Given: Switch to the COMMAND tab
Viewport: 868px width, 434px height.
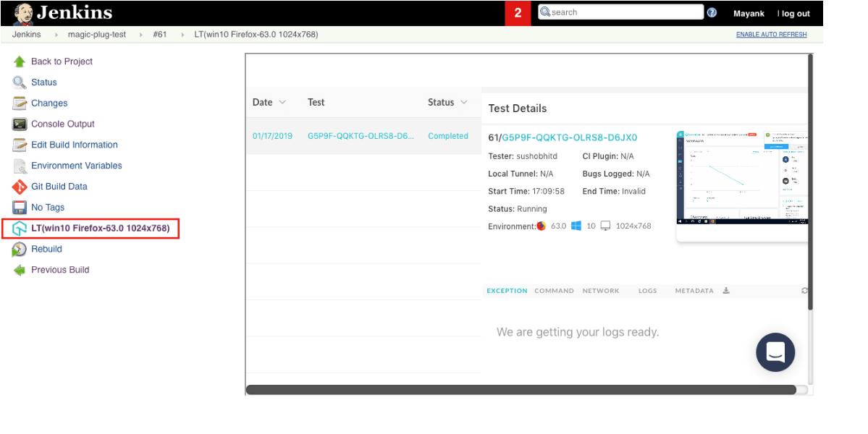Looking at the screenshot, I should (x=554, y=291).
